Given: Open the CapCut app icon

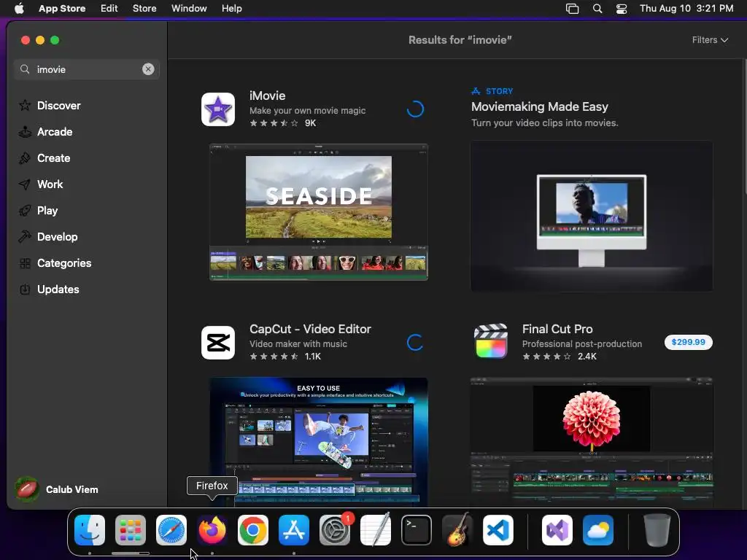Looking at the screenshot, I should [x=217, y=343].
